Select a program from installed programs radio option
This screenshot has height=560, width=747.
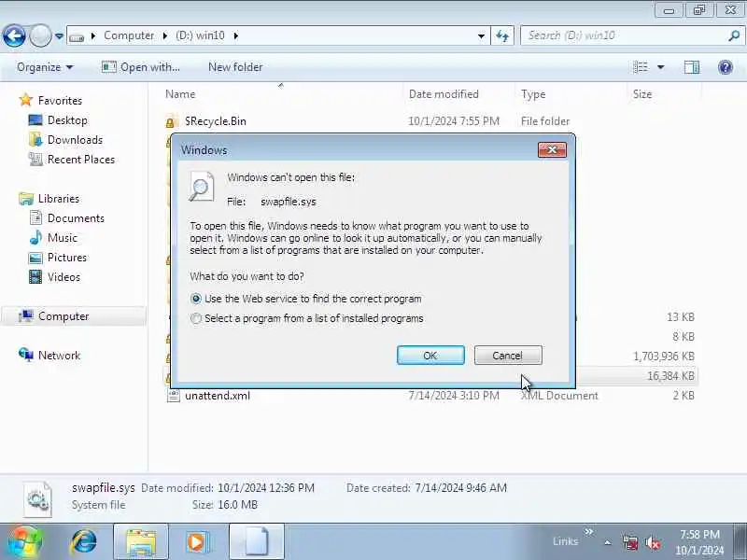196,318
